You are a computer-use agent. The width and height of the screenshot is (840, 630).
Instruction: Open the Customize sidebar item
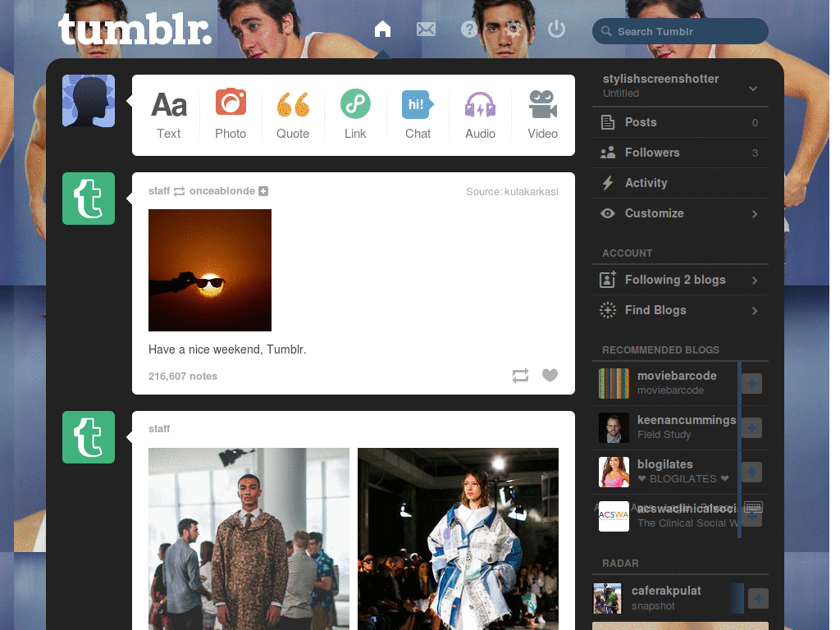(680, 213)
